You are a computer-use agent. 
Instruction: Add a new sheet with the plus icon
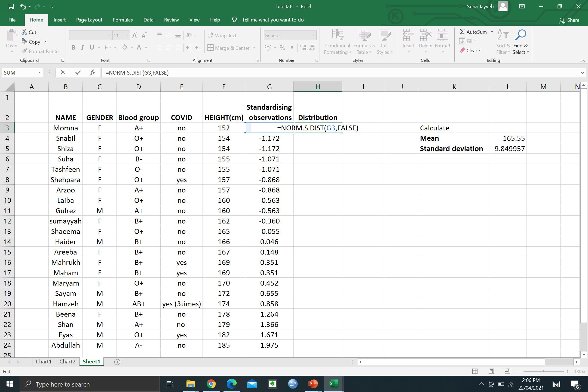click(117, 362)
